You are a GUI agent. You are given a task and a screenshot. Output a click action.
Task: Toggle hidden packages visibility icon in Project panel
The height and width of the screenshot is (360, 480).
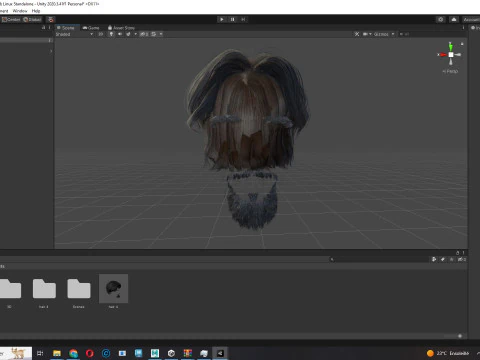(462, 259)
